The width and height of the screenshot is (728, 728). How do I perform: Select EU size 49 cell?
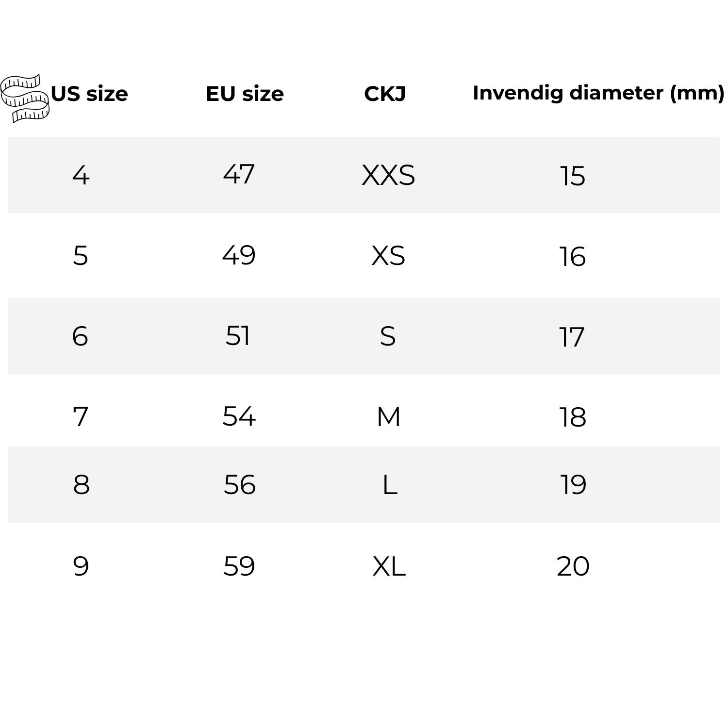click(x=238, y=255)
